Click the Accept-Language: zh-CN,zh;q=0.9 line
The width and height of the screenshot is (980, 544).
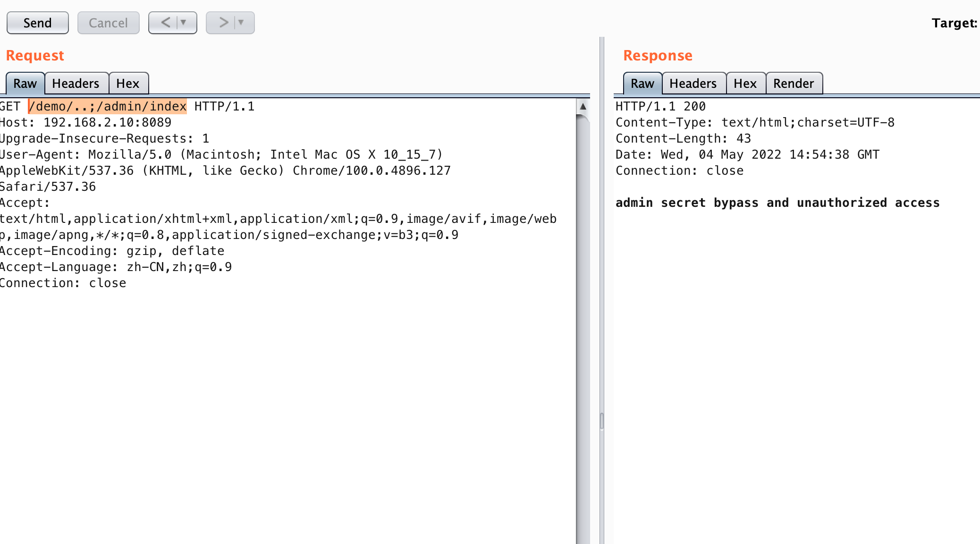pyautogui.click(x=116, y=267)
